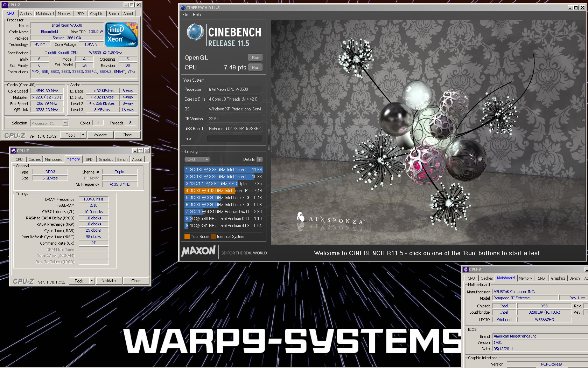
Task: Switch to Mainboard tab in top CPU-Z window
Action: coord(45,14)
